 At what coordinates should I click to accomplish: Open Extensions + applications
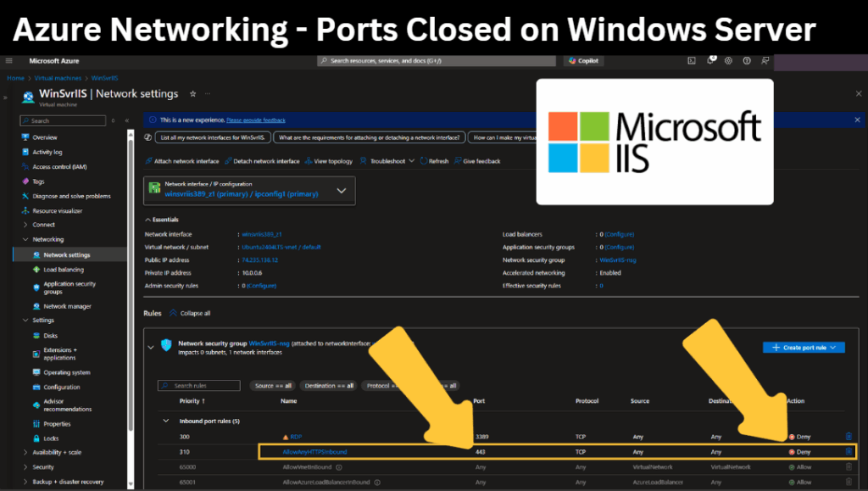click(x=60, y=354)
